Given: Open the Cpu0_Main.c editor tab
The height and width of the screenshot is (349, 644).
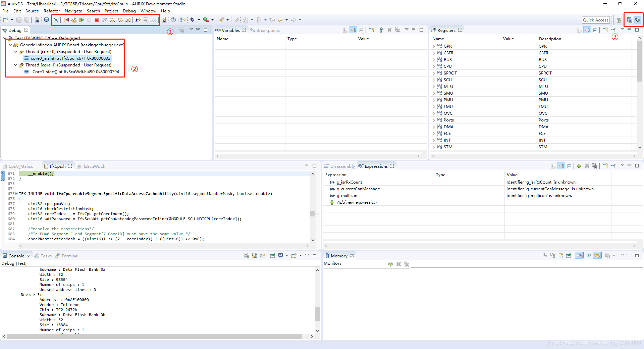Looking at the screenshot, I should (18, 166).
